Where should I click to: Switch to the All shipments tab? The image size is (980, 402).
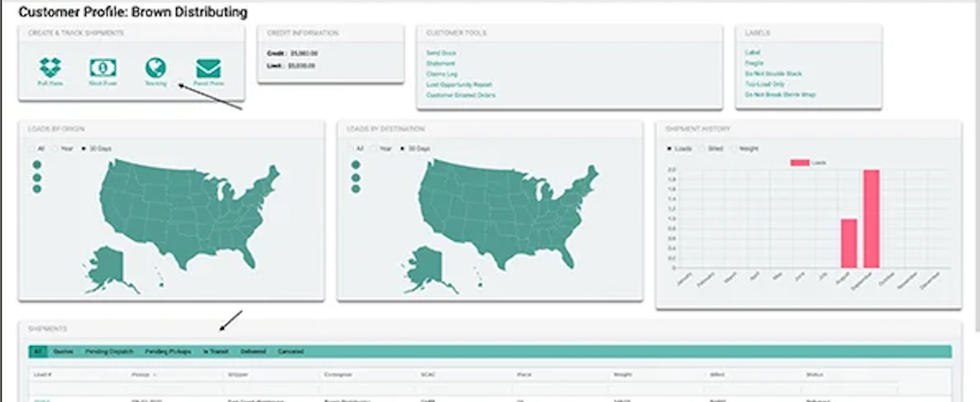(38, 351)
